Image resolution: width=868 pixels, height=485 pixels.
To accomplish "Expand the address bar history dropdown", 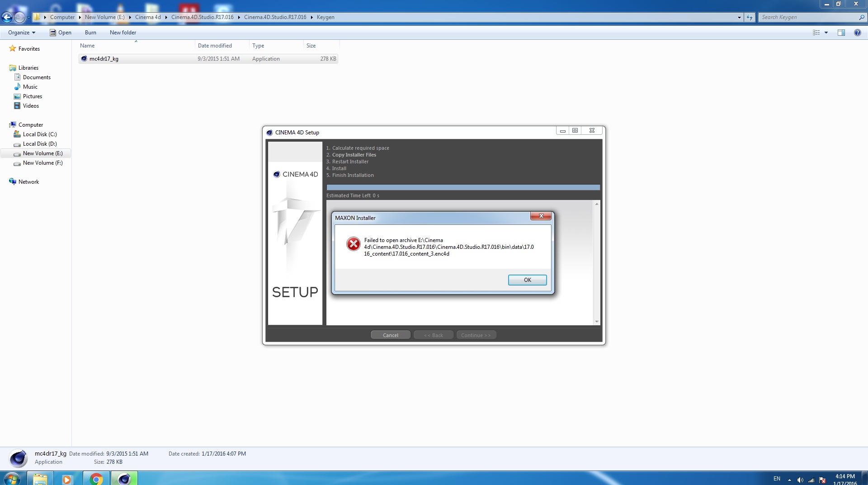I will click(x=739, y=17).
